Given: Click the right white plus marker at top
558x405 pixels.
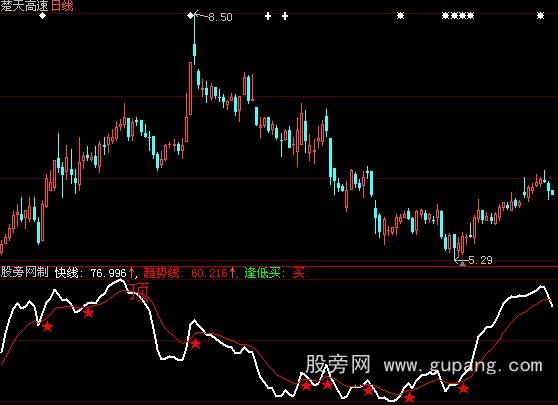Looking at the screenshot, I should 285,16.
